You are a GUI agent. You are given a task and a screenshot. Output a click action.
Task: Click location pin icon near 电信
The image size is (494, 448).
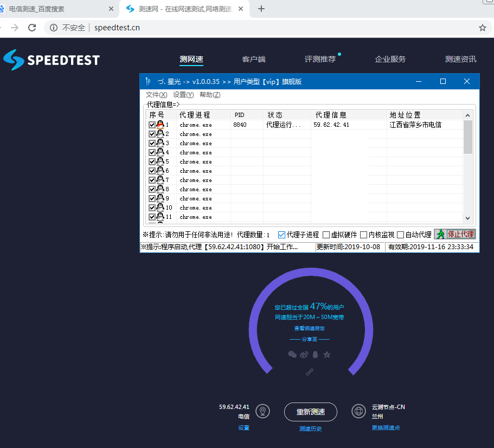[x=262, y=411]
